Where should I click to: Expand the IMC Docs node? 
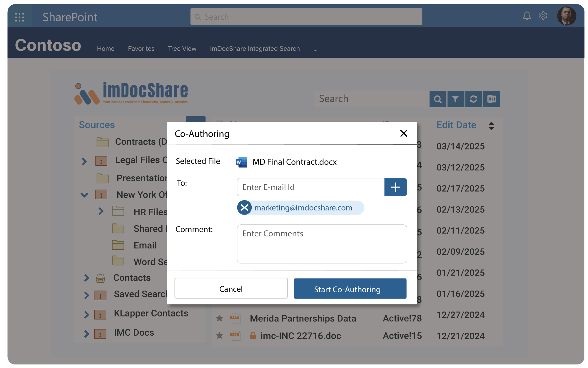[x=86, y=334]
